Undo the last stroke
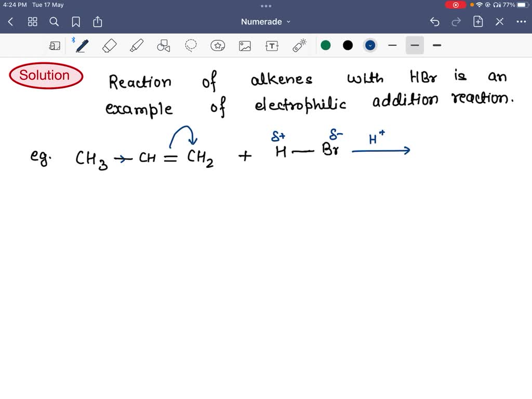The height and width of the screenshot is (399, 532). (x=435, y=21)
